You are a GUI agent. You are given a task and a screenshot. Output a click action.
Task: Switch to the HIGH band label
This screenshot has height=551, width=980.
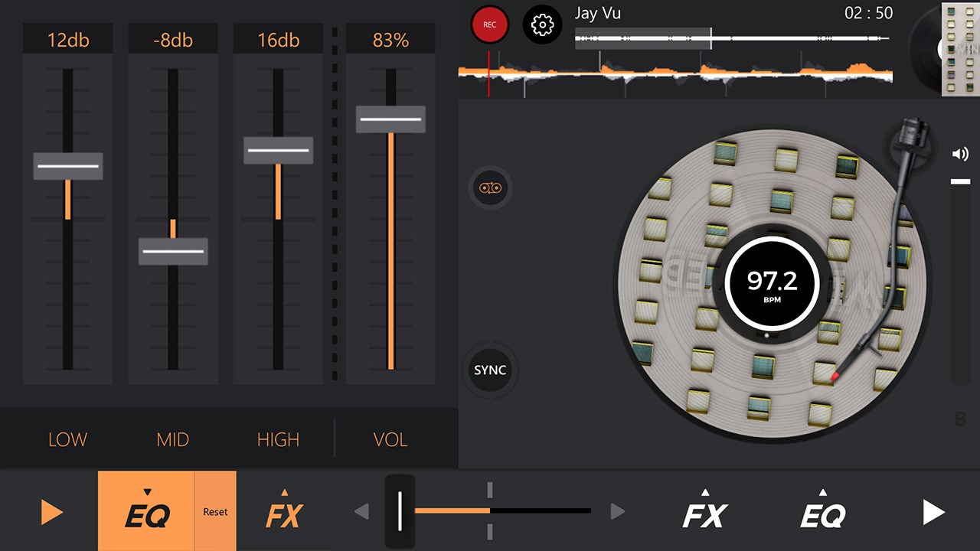tap(278, 439)
